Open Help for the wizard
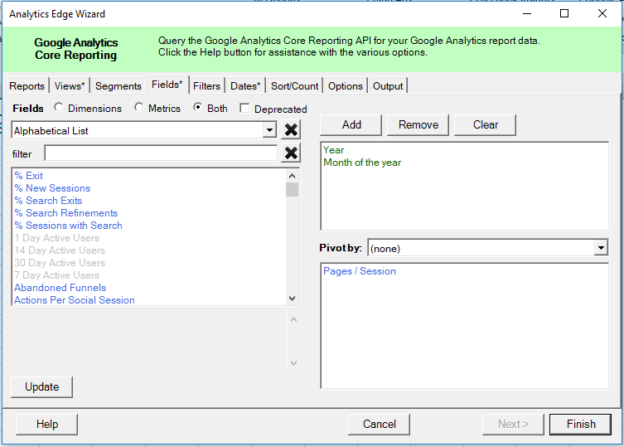624x447 pixels. [47, 424]
